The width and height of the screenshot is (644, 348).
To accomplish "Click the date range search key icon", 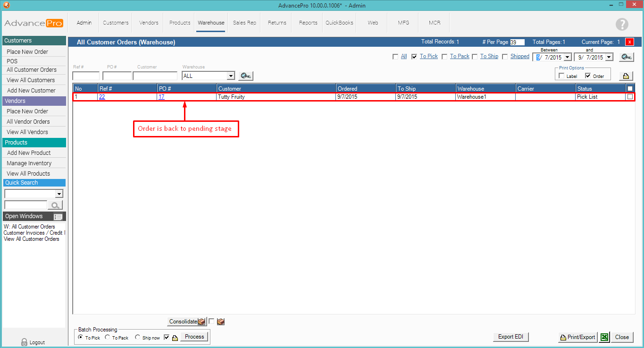I will pos(626,57).
